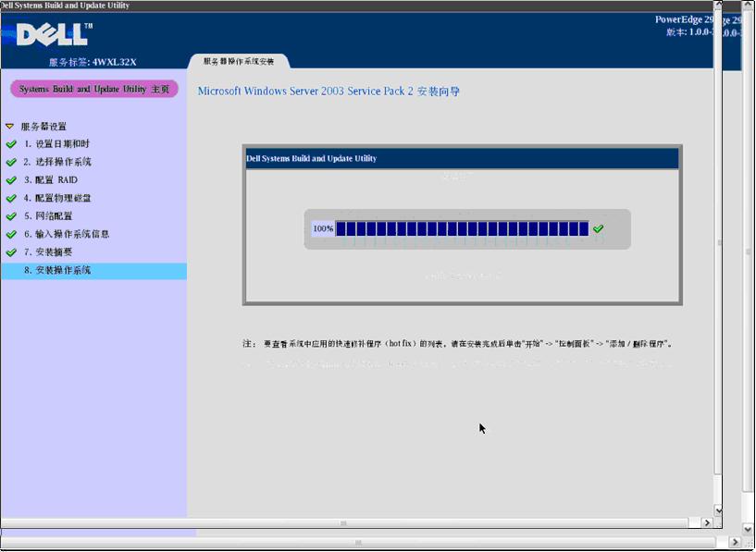The width and height of the screenshot is (756, 552).
Task: Open step 5. 网络配置
Action: tap(48, 215)
